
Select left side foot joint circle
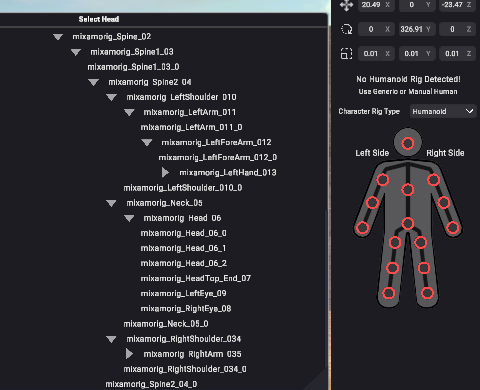point(389,293)
